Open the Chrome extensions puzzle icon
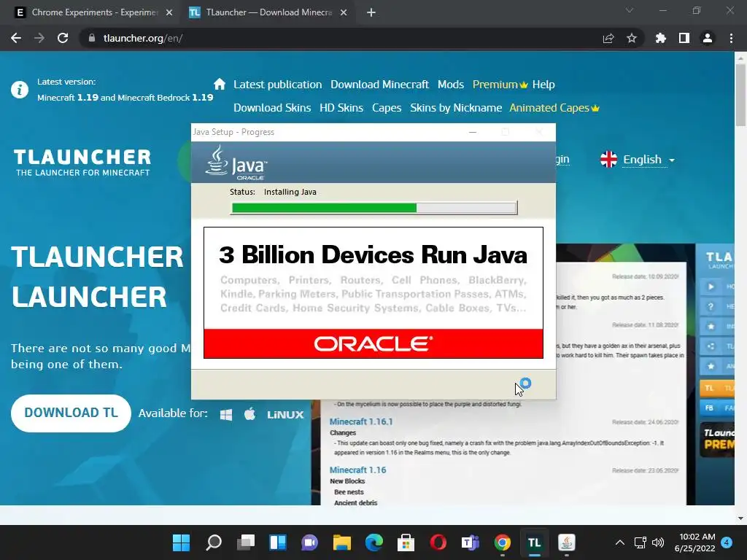The width and height of the screenshot is (747, 560). point(660,38)
